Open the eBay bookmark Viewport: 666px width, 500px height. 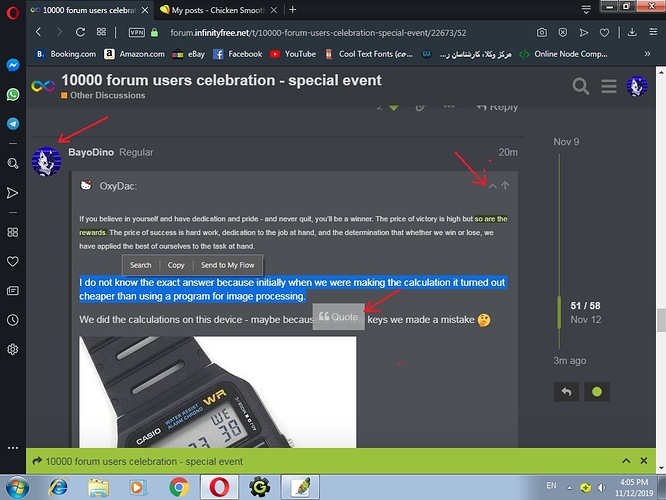click(189, 54)
